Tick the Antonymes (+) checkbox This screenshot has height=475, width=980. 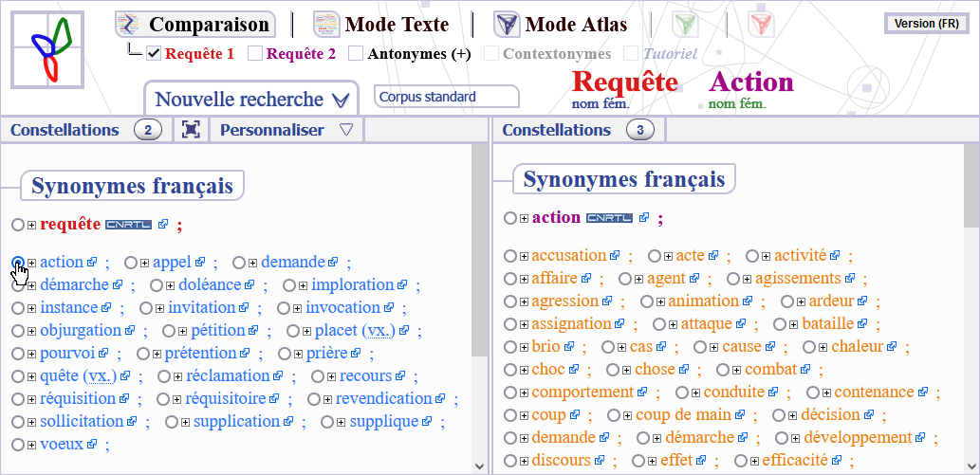pyautogui.click(x=356, y=54)
